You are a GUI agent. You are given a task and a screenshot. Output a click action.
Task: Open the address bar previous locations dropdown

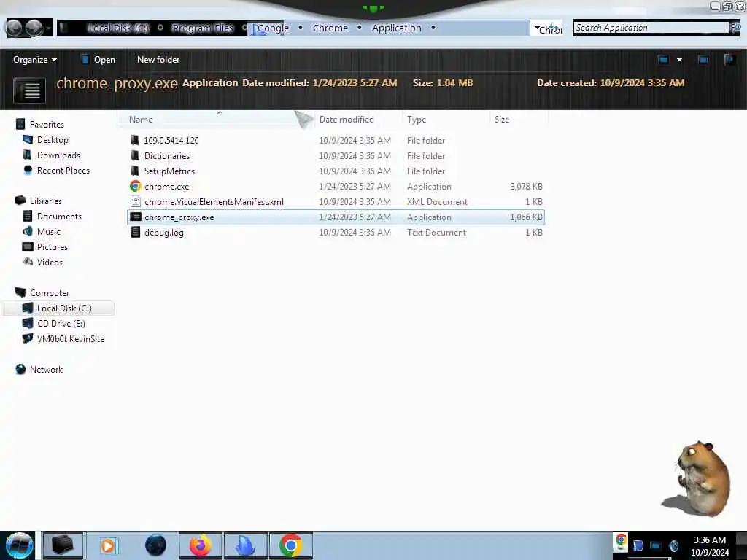537,28
